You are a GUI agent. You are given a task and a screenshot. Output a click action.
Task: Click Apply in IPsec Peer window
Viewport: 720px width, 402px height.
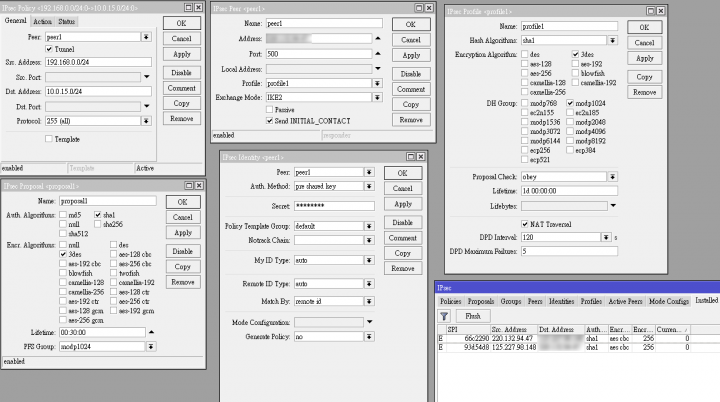pyautogui.click(x=411, y=55)
